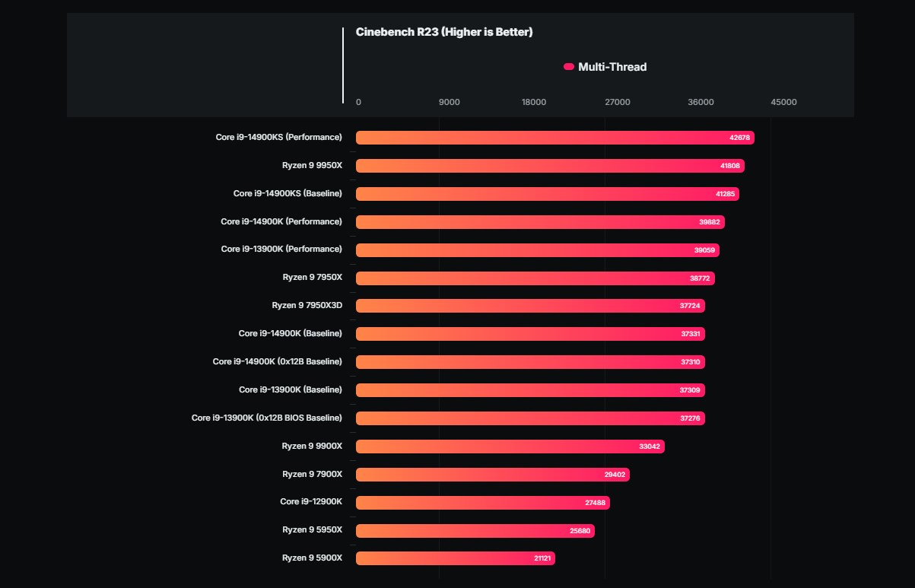Select the Core i9-14900K (Performance) bar
Image resolution: width=915 pixels, height=588 pixels.
[x=541, y=222]
